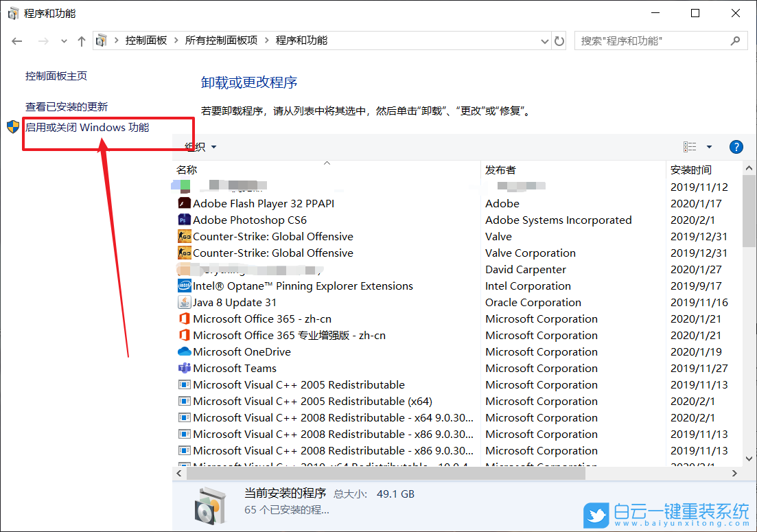The height and width of the screenshot is (532, 757).
Task: Click the help question mark icon
Action: coord(736,146)
